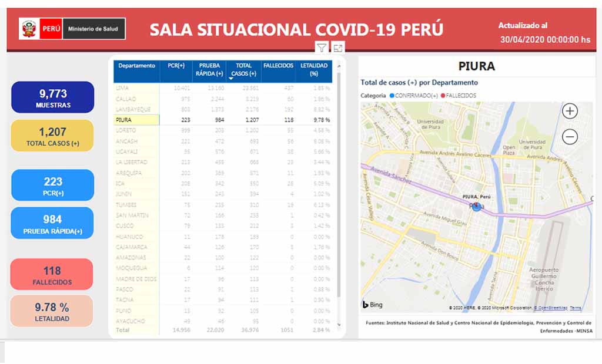Sort by the FALLECIDOS column header
The image size is (602, 364).
278,72
